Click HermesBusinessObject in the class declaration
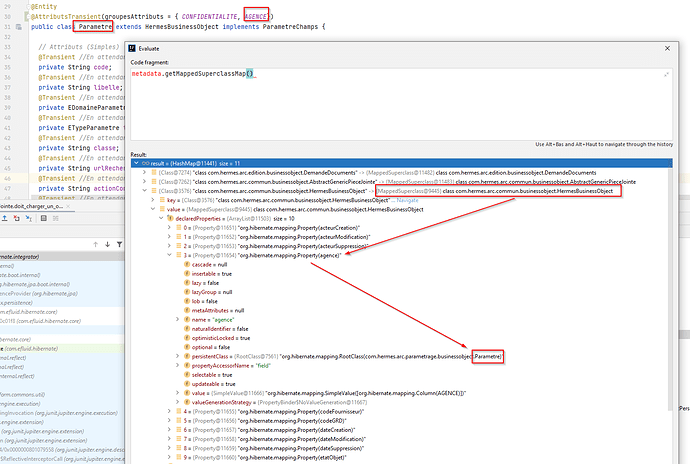Image resolution: width=690 pixels, height=464 pixels. [x=182, y=27]
